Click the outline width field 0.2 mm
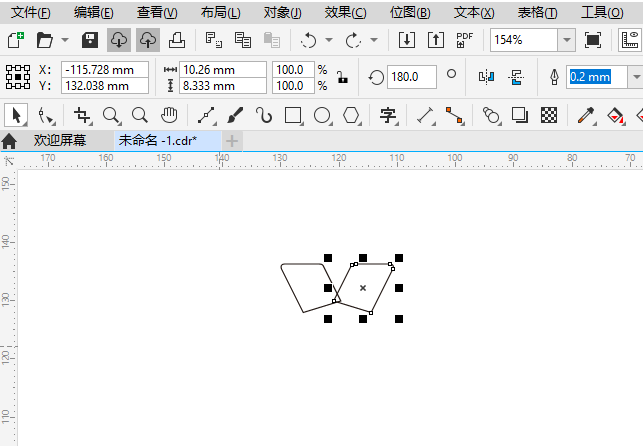This screenshot has height=446, width=643. coord(597,77)
